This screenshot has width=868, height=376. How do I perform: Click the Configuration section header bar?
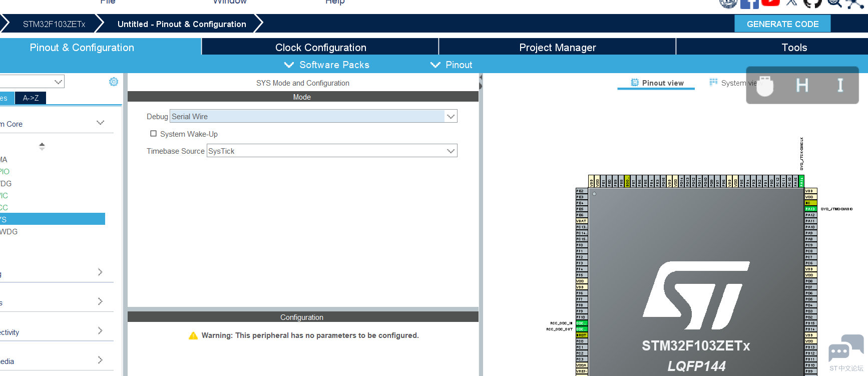[303, 317]
